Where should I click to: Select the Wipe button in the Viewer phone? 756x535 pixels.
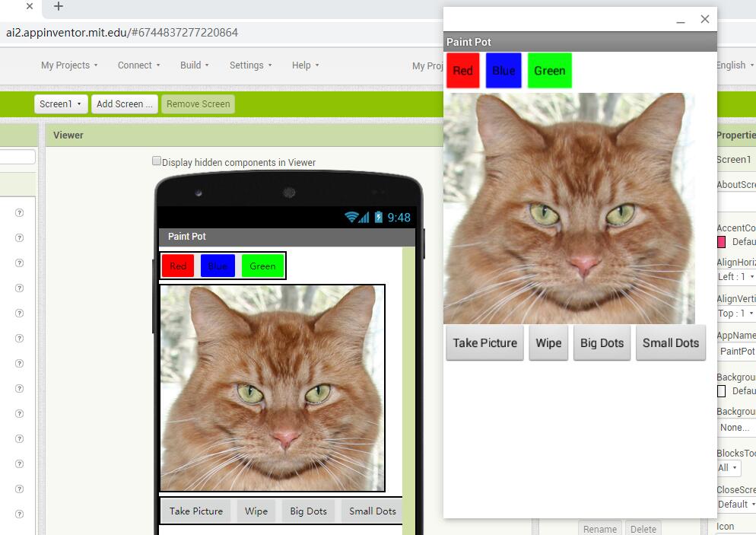(256, 511)
